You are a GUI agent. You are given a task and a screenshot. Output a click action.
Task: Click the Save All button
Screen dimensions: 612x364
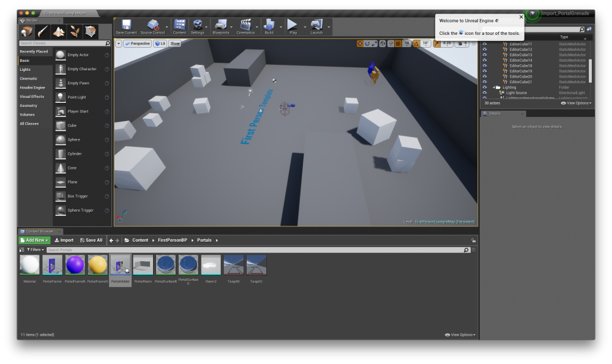click(x=91, y=240)
